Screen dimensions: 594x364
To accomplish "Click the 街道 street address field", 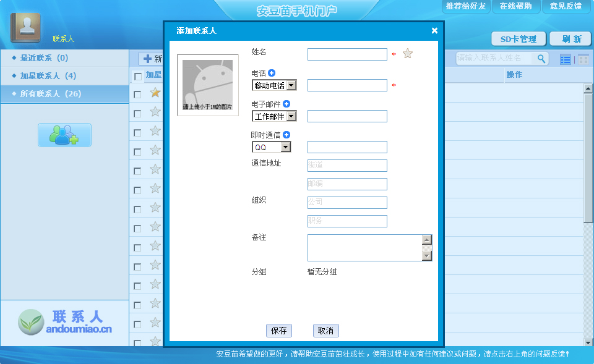I will 347,166.
